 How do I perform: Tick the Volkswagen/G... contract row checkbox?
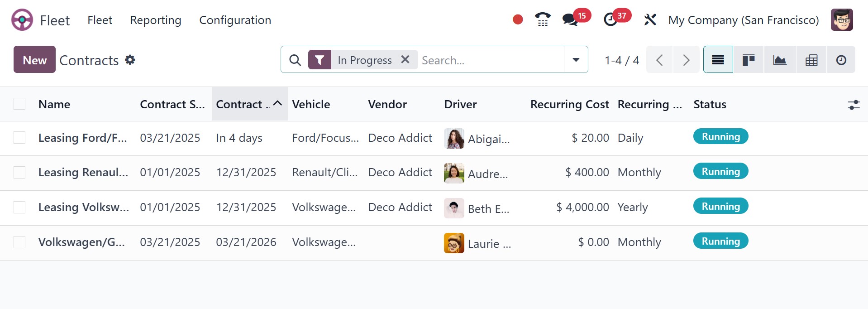19,242
